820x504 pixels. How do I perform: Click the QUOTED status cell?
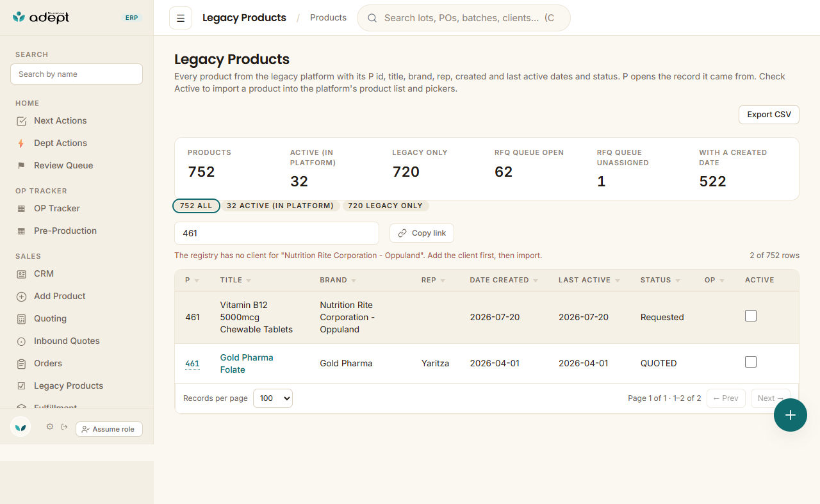[659, 364]
